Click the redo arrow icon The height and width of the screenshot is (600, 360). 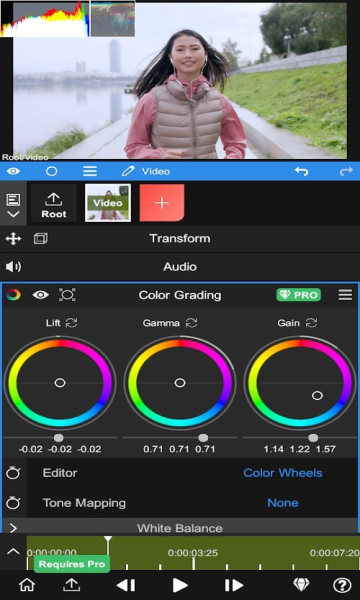coord(346,171)
